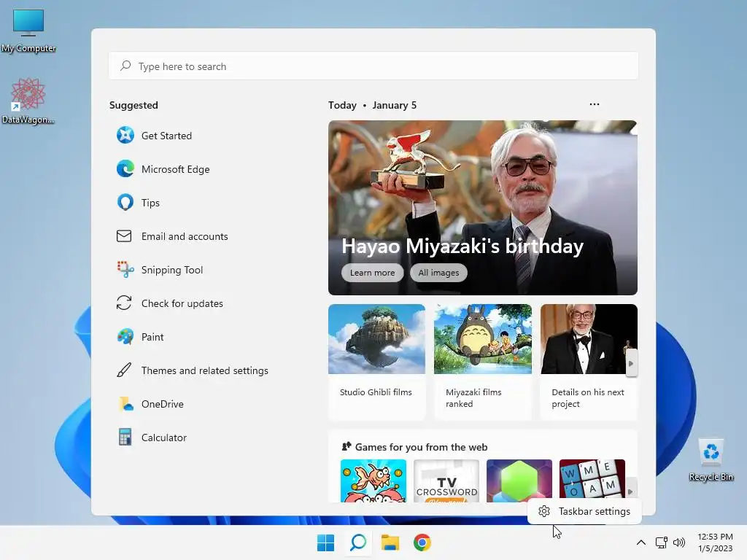This screenshot has height=560, width=747.
Task: Click the Games for you from the web heading
Action: click(x=421, y=447)
